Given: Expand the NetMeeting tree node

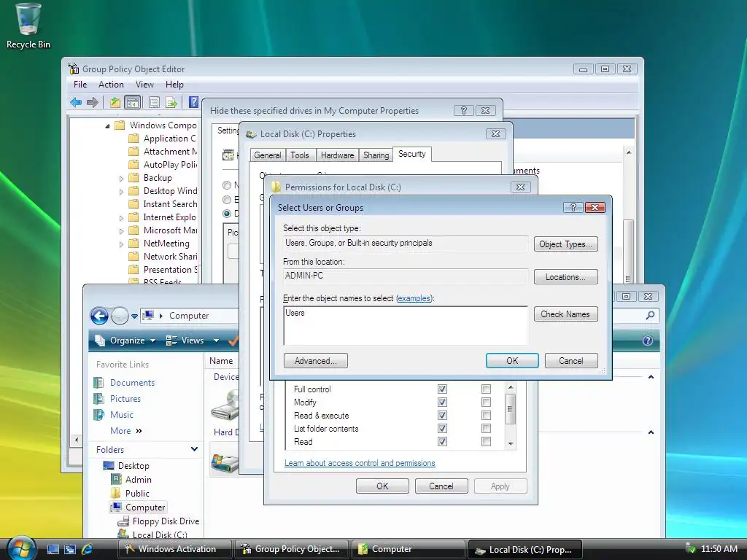Looking at the screenshot, I should pos(121,244).
